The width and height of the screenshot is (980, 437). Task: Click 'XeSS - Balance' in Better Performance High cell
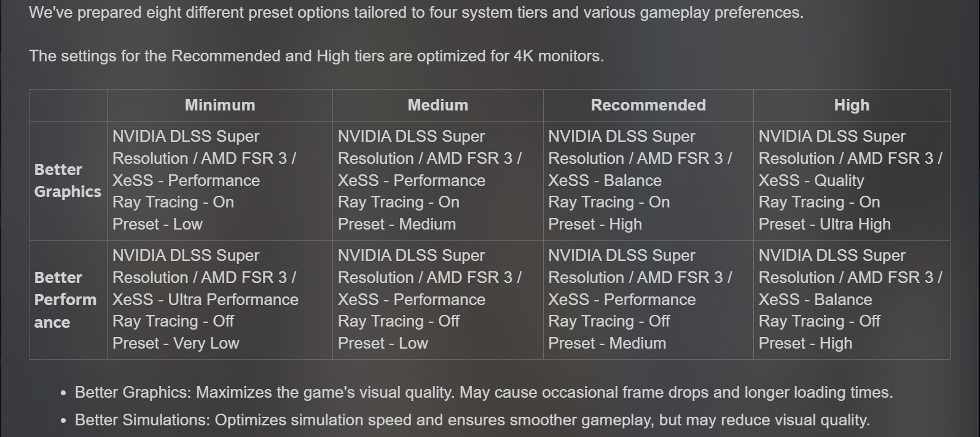click(x=815, y=300)
